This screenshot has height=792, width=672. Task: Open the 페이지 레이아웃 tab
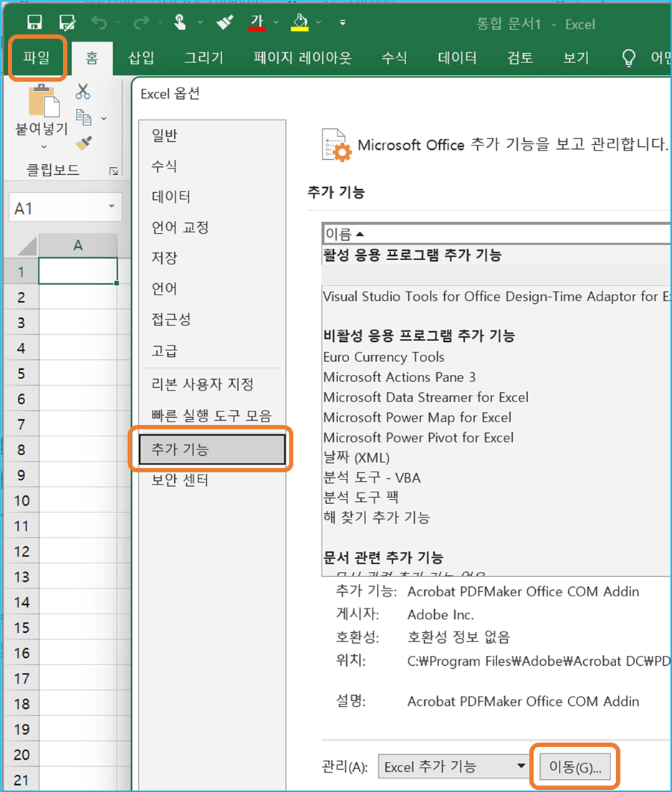coord(302,57)
